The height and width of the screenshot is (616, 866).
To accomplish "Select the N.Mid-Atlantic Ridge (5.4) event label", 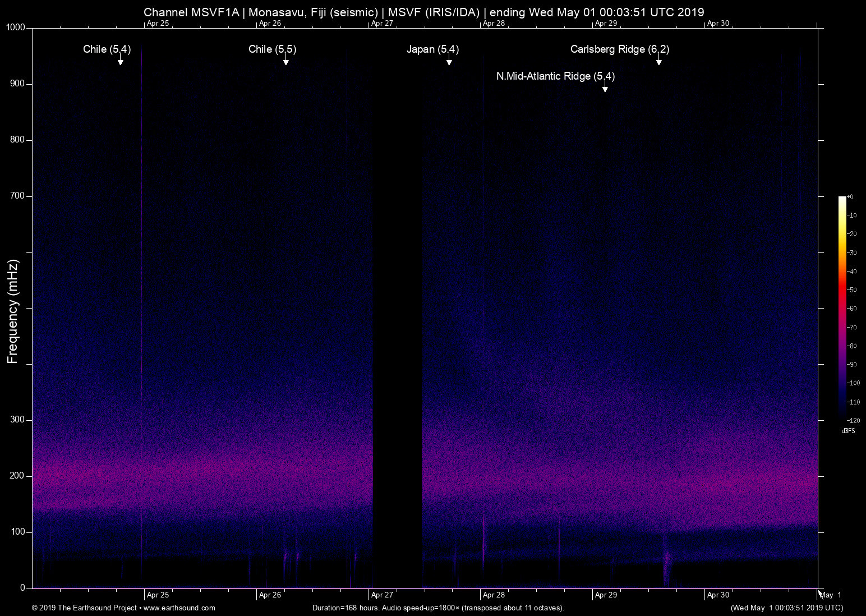I will click(x=555, y=76).
